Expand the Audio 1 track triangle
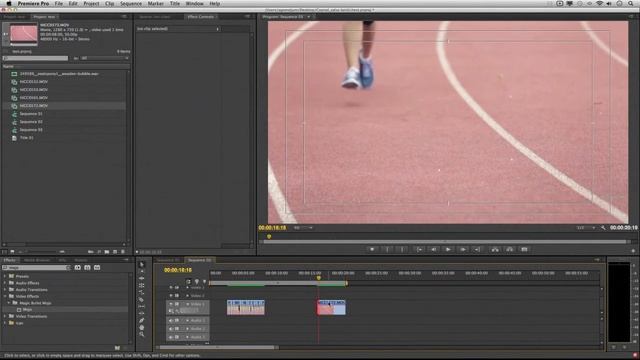The image size is (640, 360). (188, 320)
